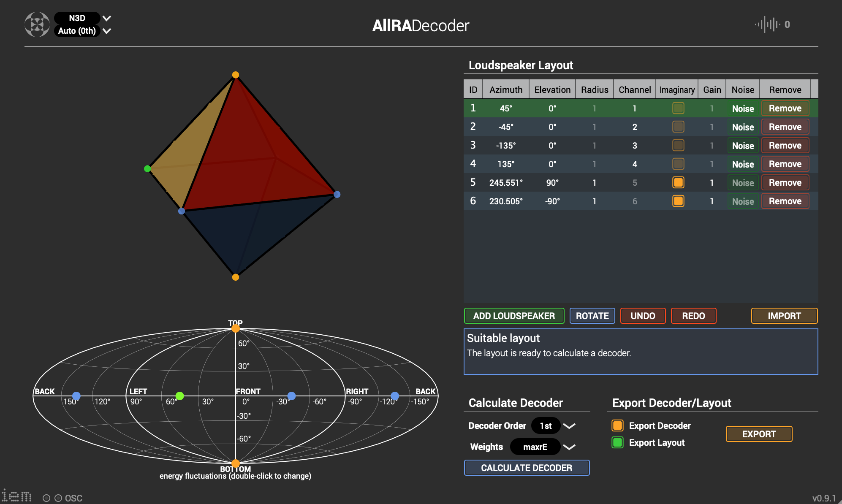Click orange TOP point on energy map
Screen dimensions: 842x504
click(x=236, y=328)
